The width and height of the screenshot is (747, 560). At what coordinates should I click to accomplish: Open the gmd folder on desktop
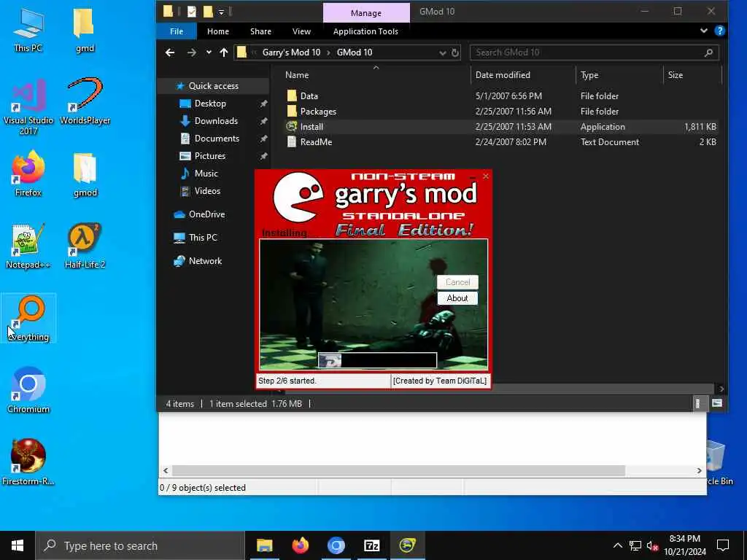[x=85, y=29]
